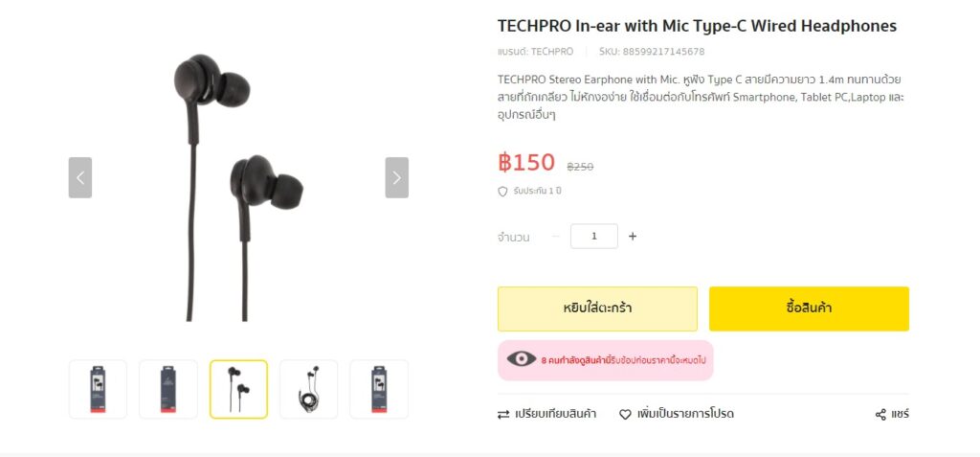Click the compare products arrows icon
Image resolution: width=980 pixels, height=457 pixels.
click(x=503, y=415)
